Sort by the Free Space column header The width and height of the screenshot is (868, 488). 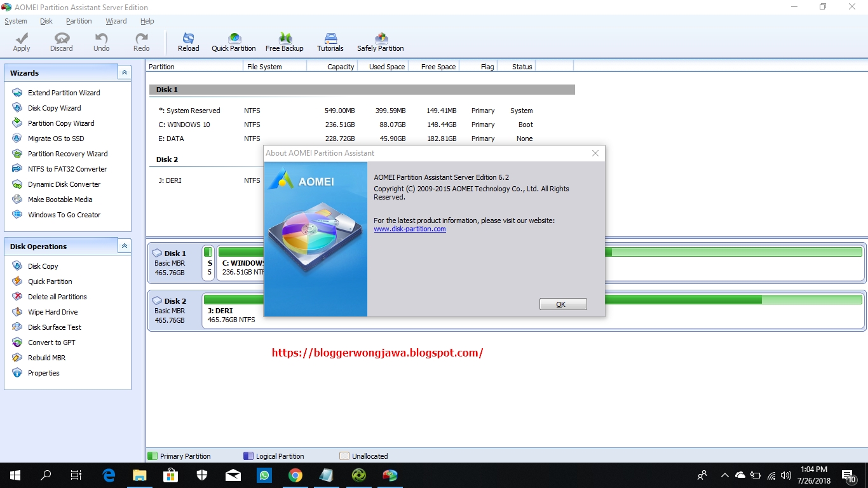click(433, 66)
